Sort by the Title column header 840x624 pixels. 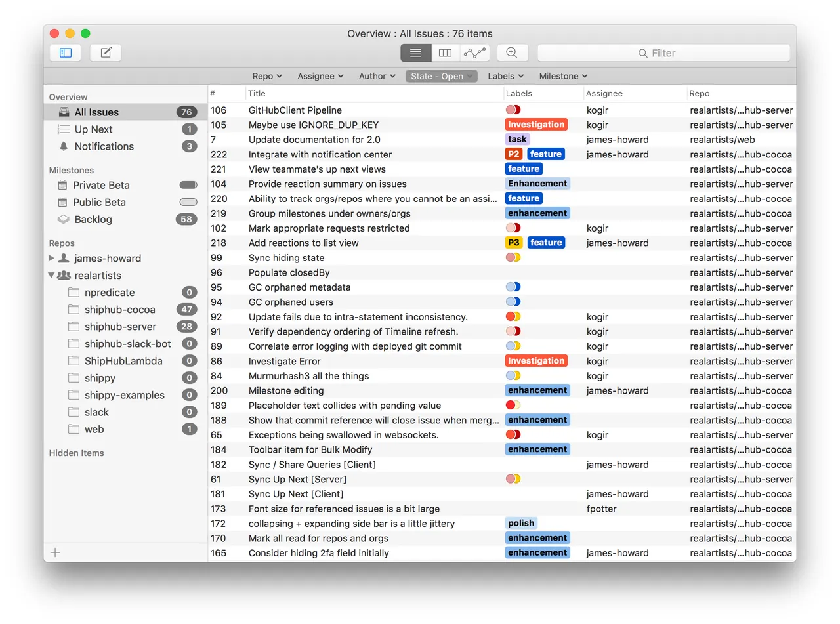pyautogui.click(x=374, y=93)
